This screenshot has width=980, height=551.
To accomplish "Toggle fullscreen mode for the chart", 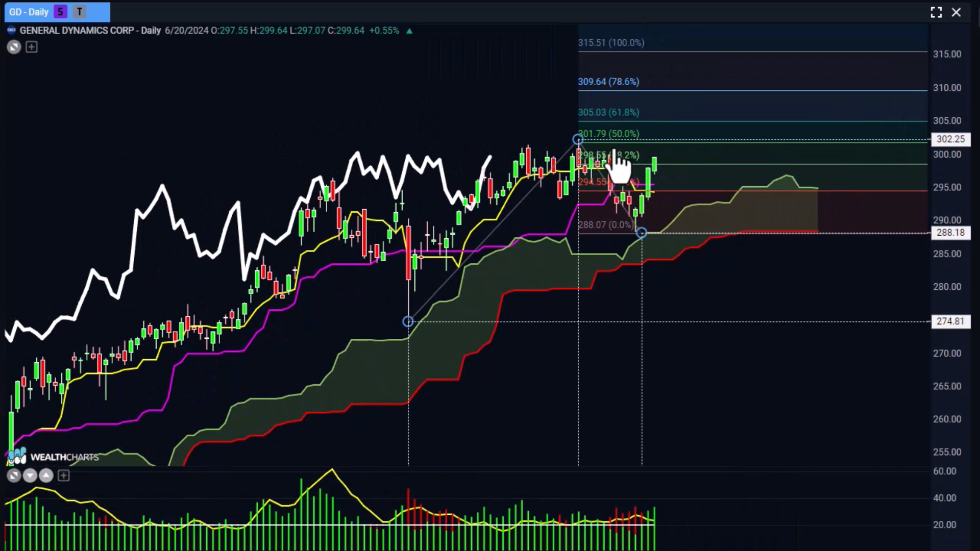I will [936, 12].
